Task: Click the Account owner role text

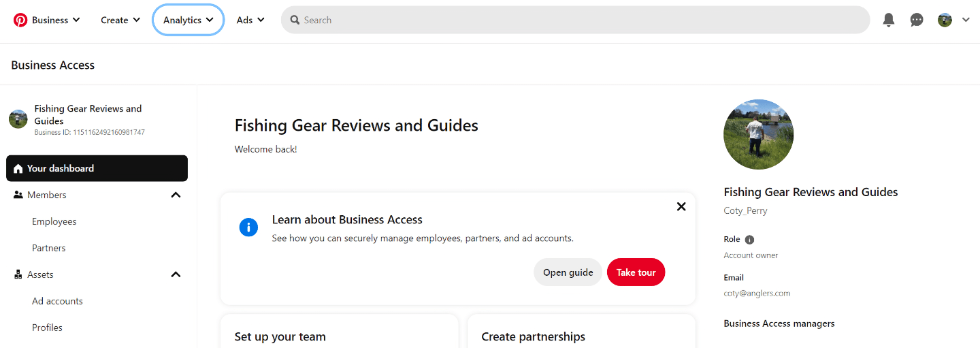Action: pos(751,255)
